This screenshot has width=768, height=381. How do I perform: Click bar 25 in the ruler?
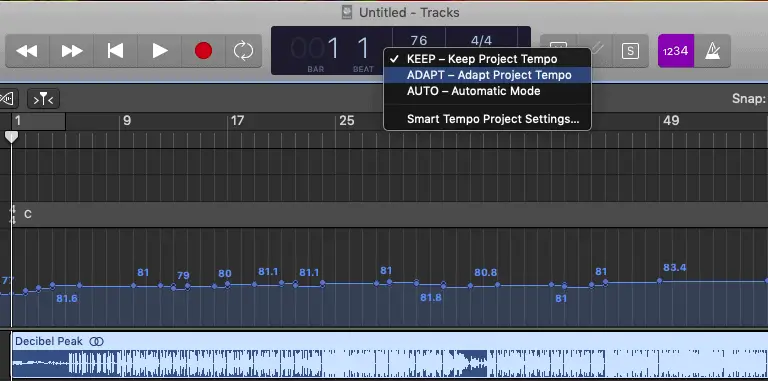pyautogui.click(x=346, y=120)
